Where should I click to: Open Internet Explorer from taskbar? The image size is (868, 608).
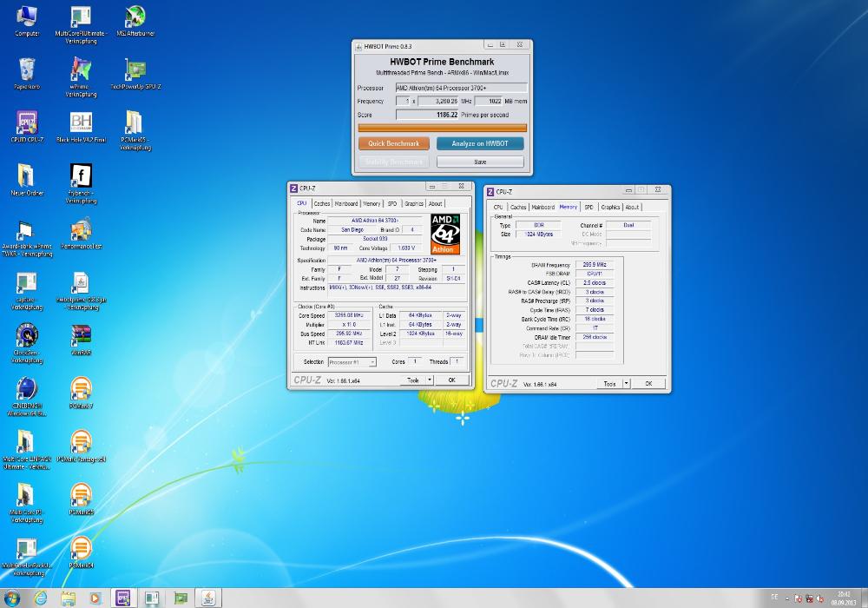click(41, 598)
